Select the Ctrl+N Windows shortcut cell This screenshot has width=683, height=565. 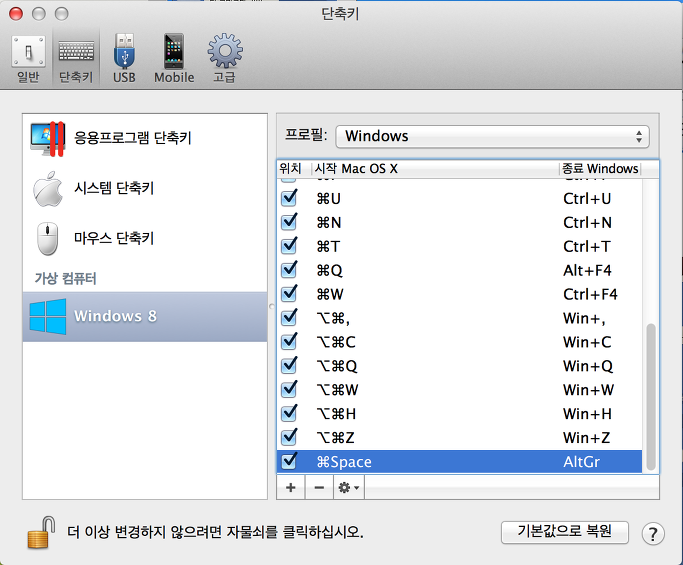point(587,223)
